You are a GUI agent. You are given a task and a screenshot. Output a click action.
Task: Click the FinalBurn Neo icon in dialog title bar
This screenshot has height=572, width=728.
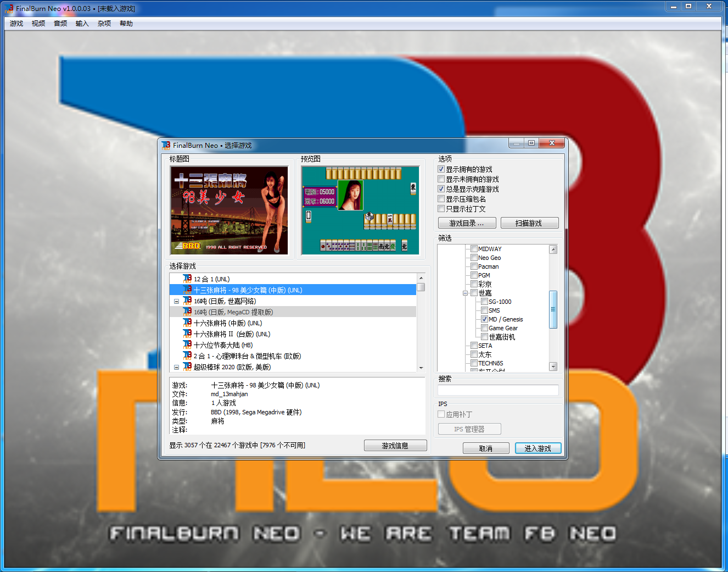pyautogui.click(x=166, y=145)
